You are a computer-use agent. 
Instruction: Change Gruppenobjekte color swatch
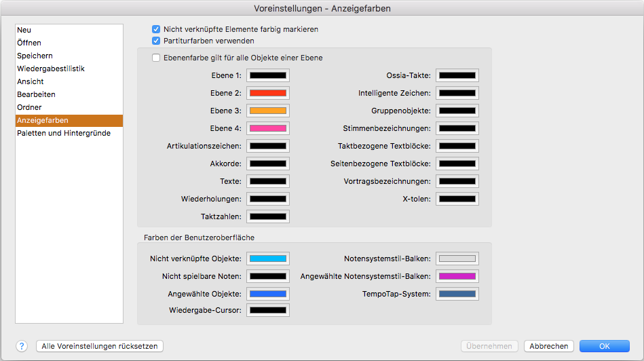[457, 111]
